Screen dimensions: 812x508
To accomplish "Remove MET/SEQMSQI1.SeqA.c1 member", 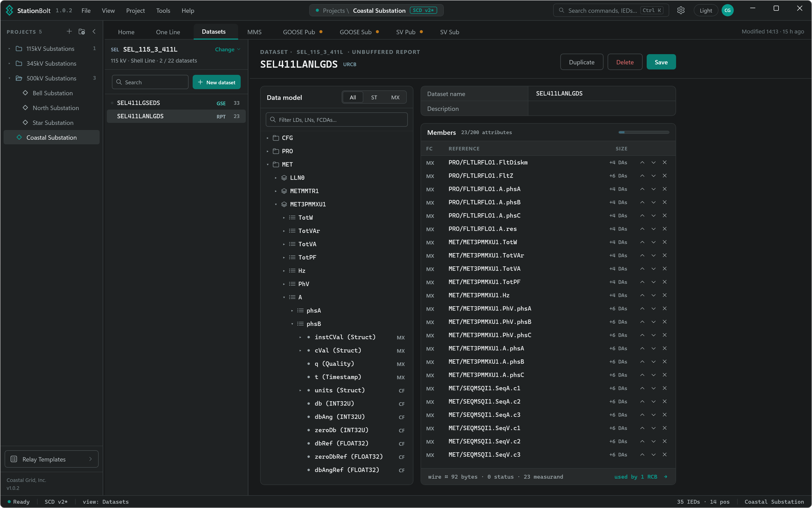I will point(665,388).
